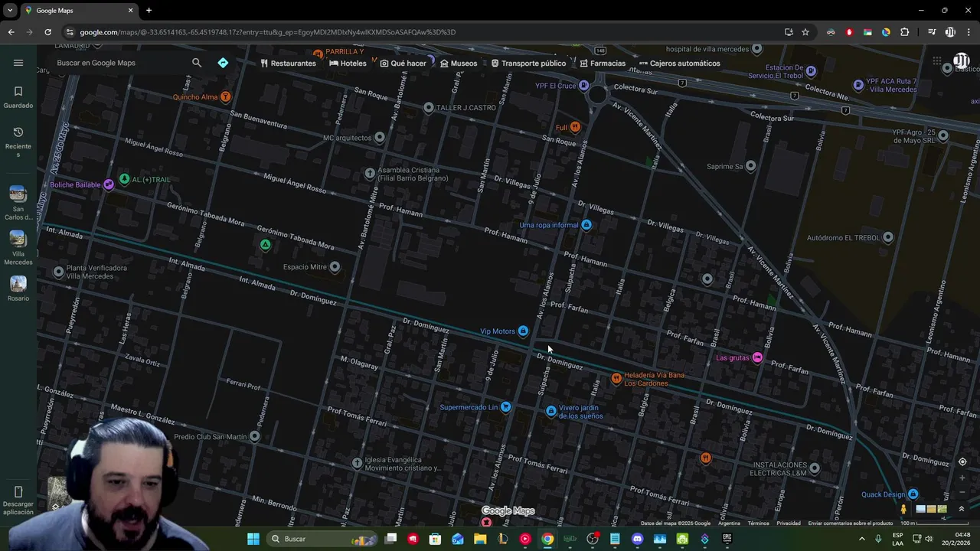
Task: Open the Guardado saved places panel
Action: [x=18, y=97]
